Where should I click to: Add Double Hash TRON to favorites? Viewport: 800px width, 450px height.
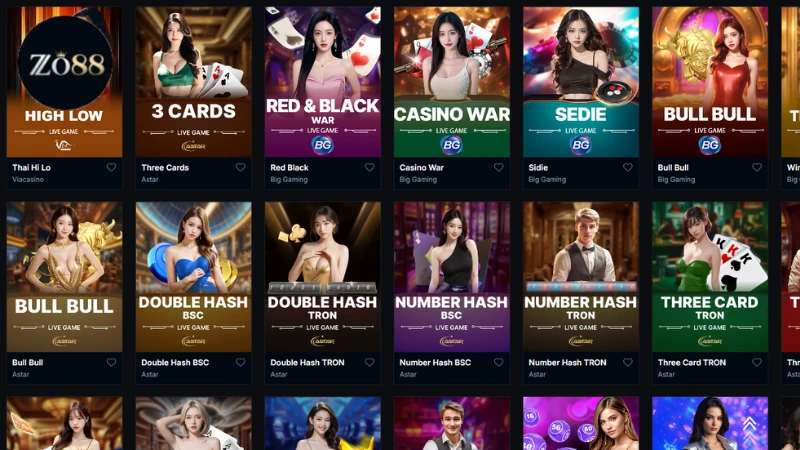click(x=369, y=362)
